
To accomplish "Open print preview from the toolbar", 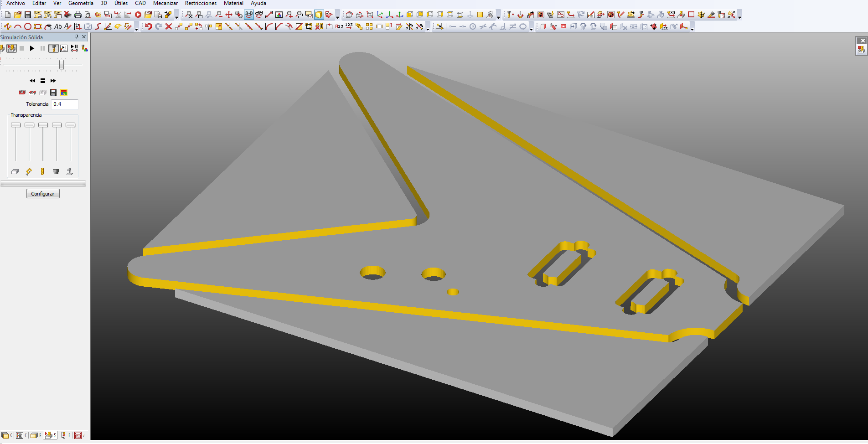I will click(88, 15).
